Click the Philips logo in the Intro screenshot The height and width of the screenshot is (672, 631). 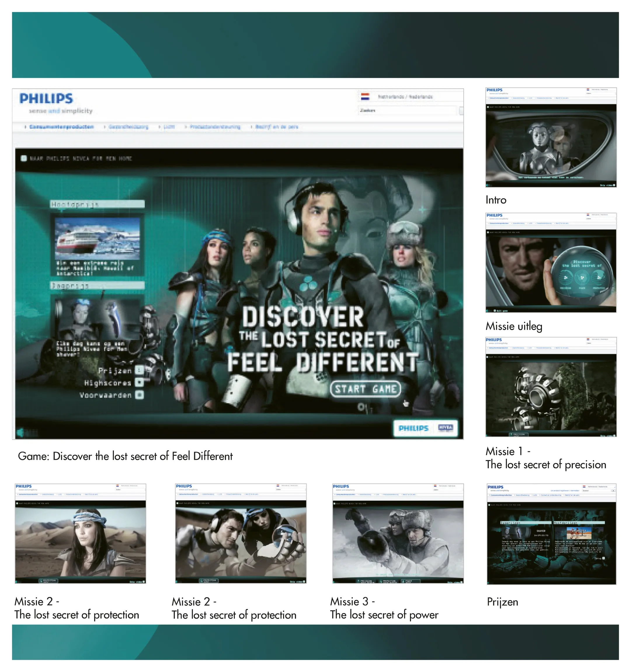pyautogui.click(x=494, y=90)
